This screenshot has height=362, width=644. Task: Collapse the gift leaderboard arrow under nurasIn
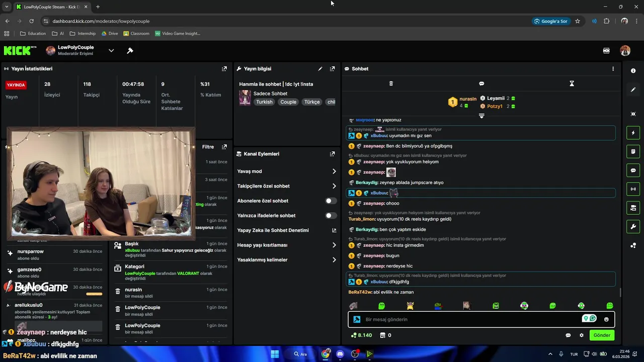[481, 116]
